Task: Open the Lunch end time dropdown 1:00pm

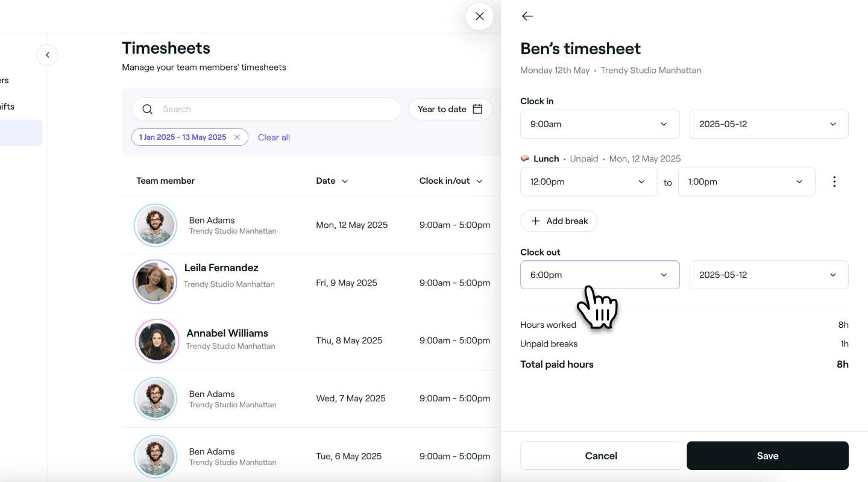Action: (x=746, y=181)
